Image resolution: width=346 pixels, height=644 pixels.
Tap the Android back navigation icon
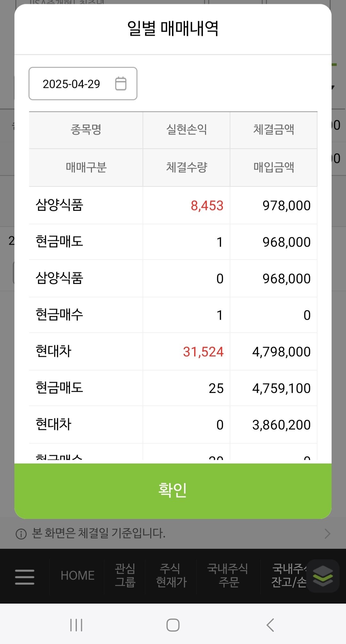point(270,625)
